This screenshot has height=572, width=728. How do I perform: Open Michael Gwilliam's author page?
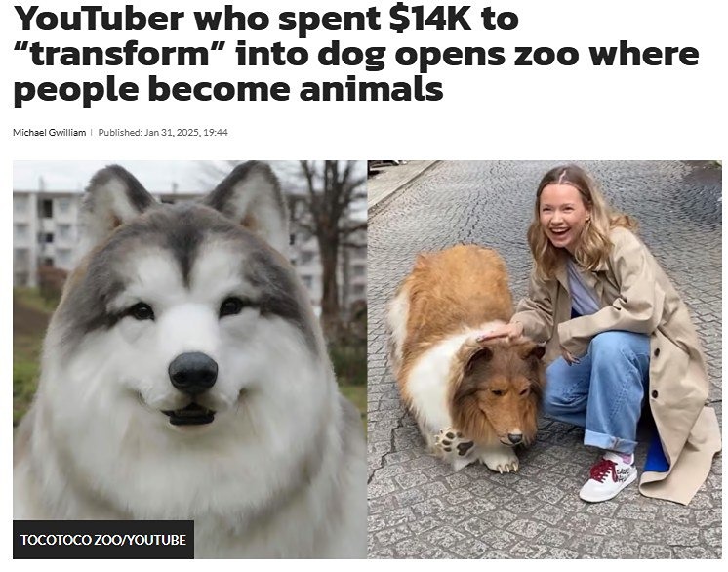(49, 133)
